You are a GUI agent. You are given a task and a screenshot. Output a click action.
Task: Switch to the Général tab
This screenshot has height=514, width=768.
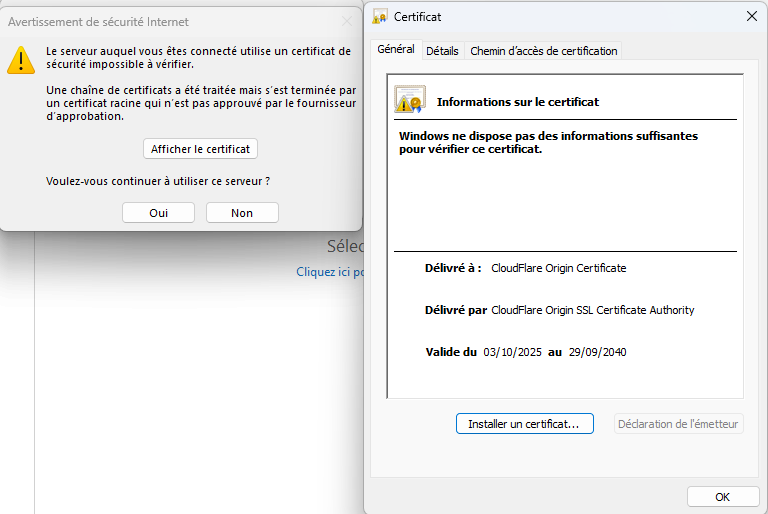click(x=396, y=50)
